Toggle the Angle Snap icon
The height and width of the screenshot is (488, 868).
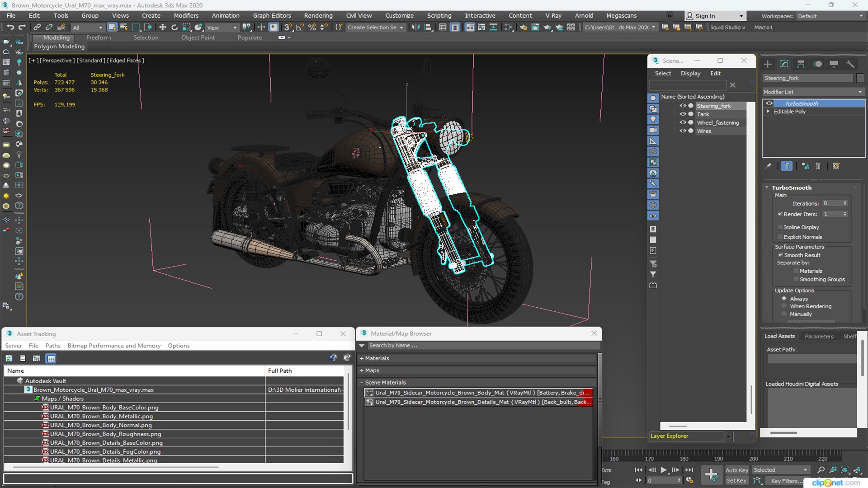coord(300,27)
